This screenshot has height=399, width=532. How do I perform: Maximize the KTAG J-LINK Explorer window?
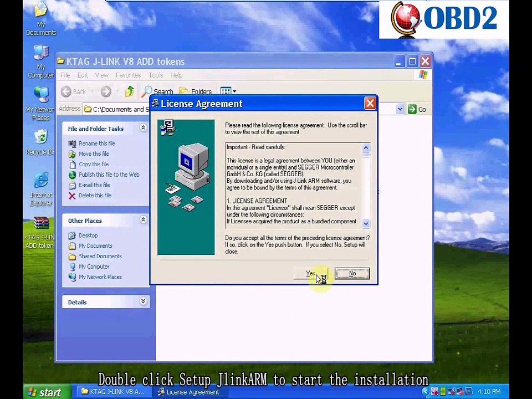coord(412,62)
